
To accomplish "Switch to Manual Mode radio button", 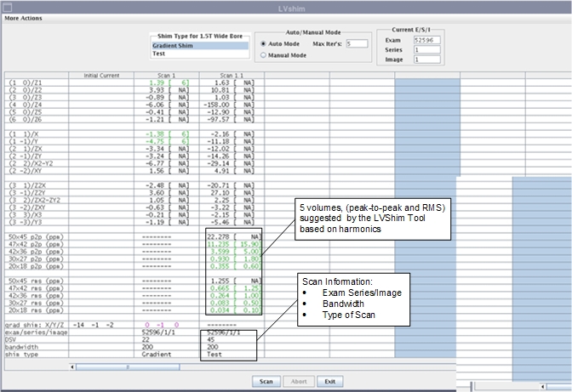I will click(264, 54).
